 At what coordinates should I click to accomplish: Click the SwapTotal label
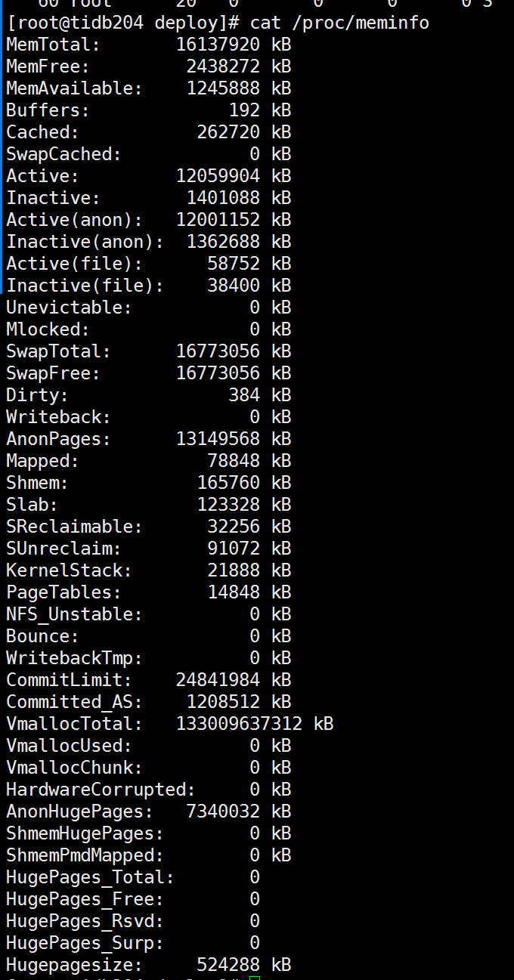coord(58,351)
